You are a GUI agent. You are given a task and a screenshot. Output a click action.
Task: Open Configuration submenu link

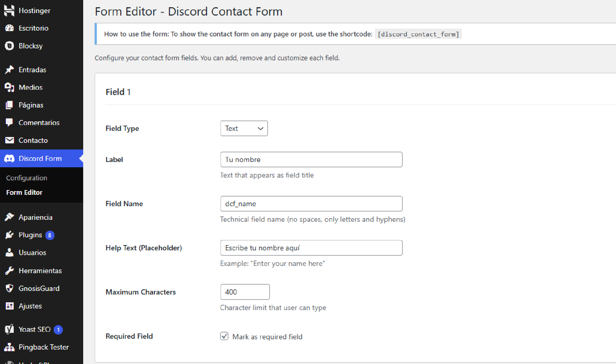point(27,178)
